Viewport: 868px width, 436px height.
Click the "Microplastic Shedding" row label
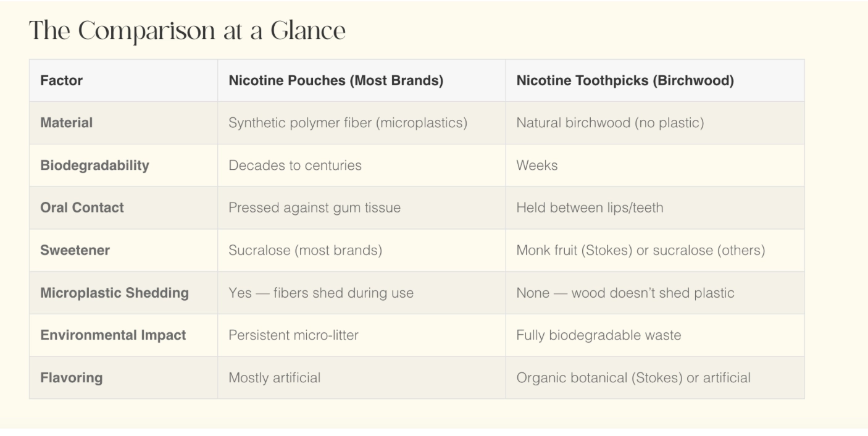[114, 293]
